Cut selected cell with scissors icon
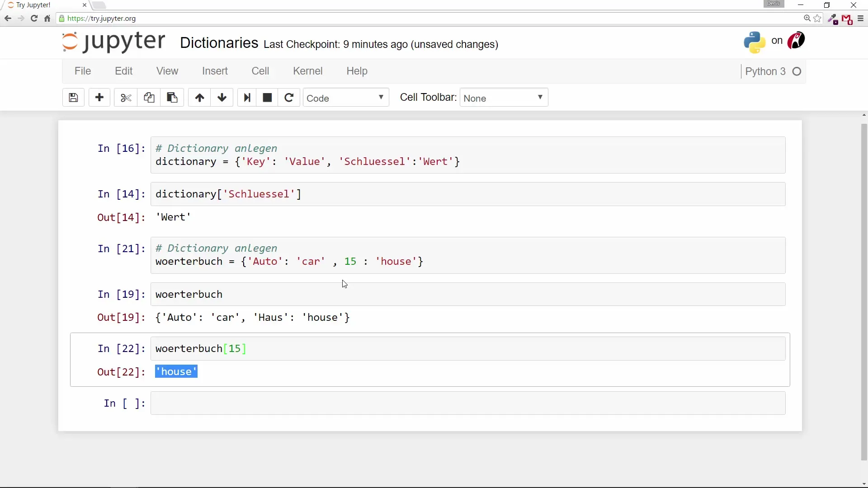 (126, 98)
